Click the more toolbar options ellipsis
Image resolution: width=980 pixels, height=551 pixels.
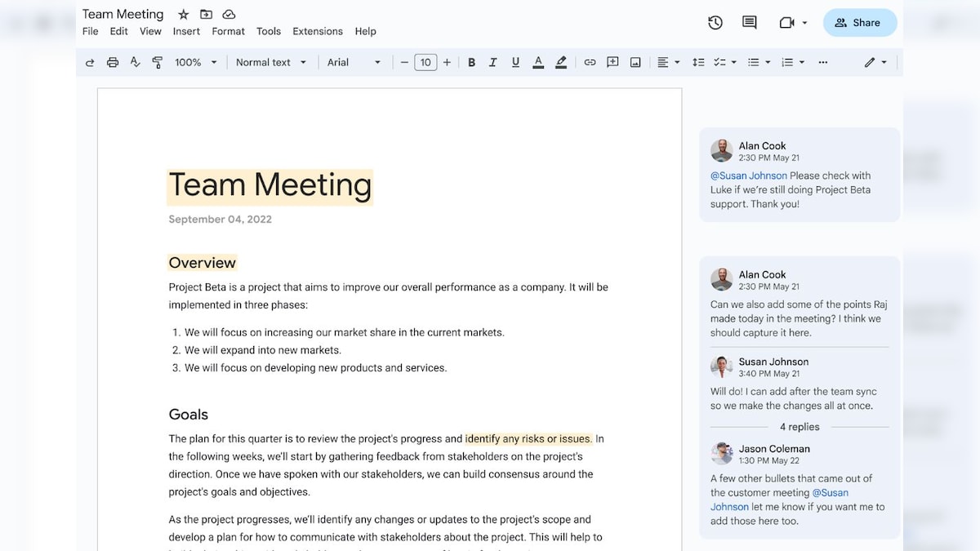[822, 62]
